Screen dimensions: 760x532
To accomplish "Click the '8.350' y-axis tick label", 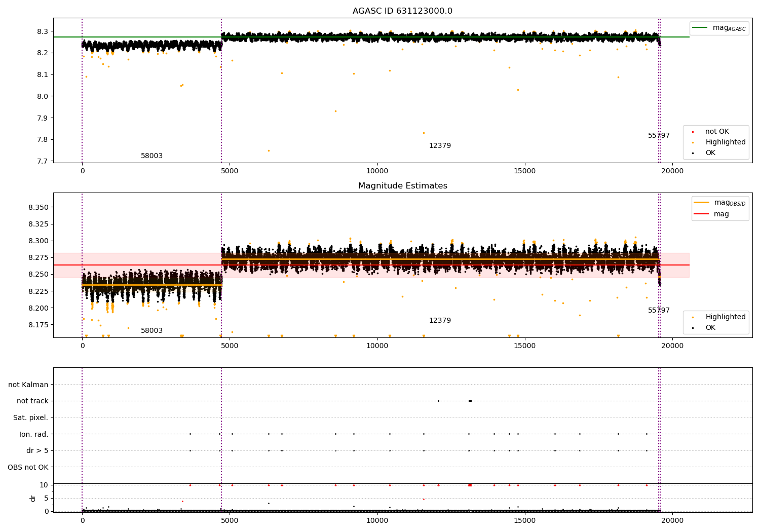I will 39,208.
